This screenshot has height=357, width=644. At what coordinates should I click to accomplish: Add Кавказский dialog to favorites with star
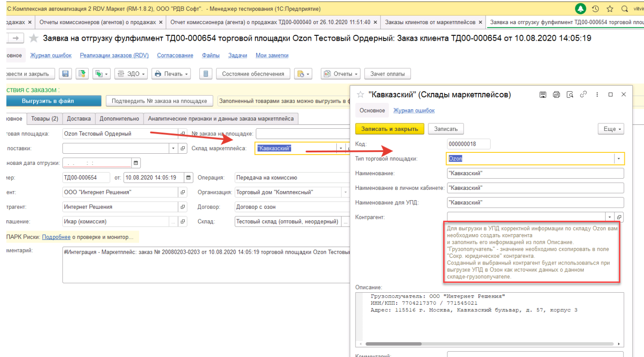pyautogui.click(x=360, y=95)
